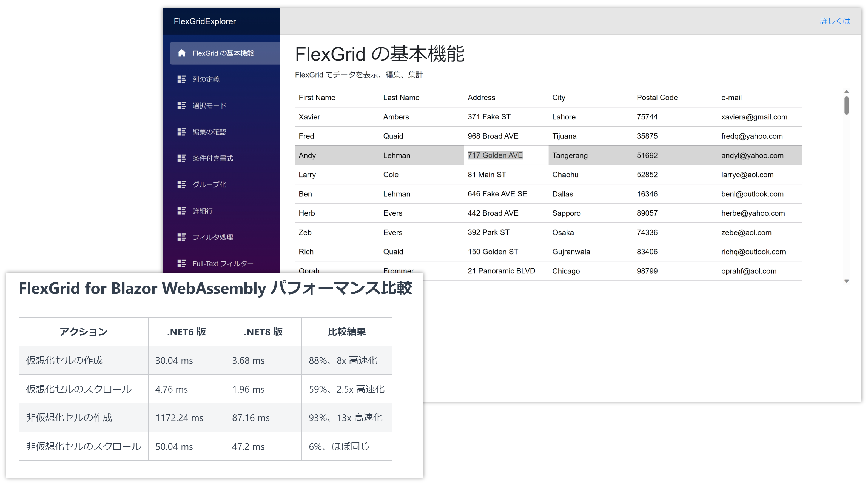Click postal code 75744
The height and width of the screenshot is (488, 868).
coord(675,117)
